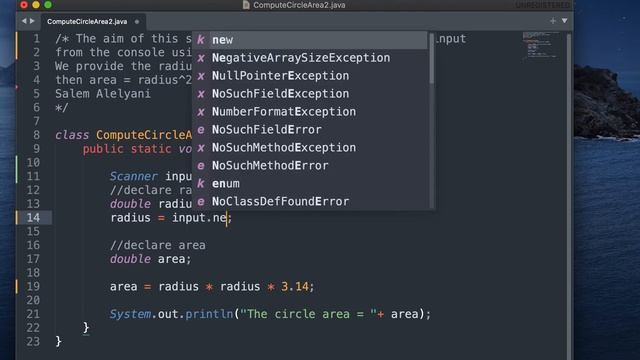Click the 'Scanner' type on line 11

point(133,176)
